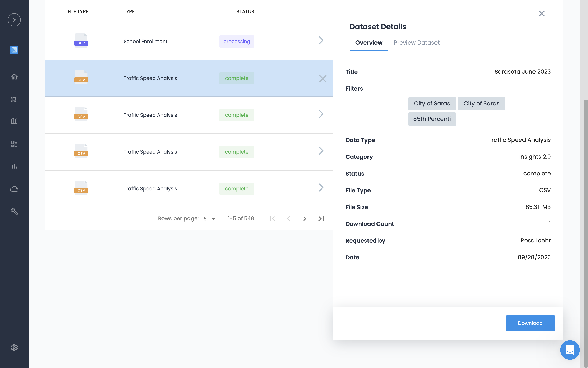The image size is (588, 368).
Task: Open the cloud icon in sidebar
Action: [x=14, y=189]
